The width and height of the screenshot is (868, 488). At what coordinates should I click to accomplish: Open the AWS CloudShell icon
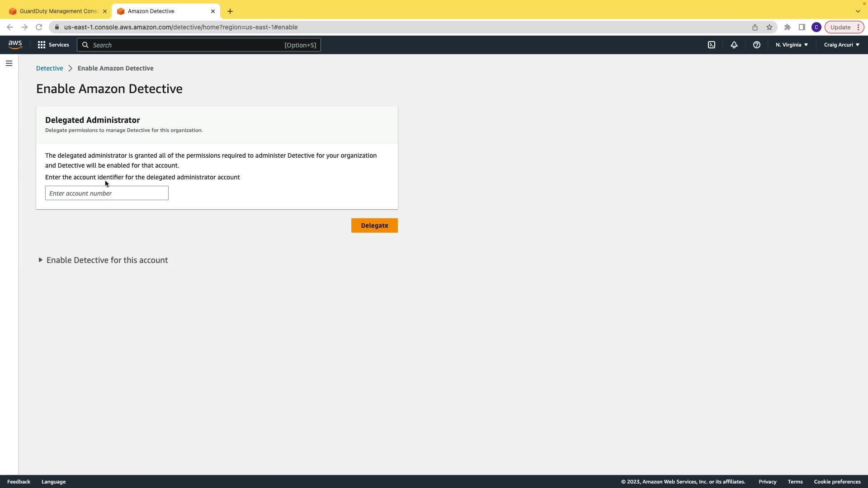point(712,45)
